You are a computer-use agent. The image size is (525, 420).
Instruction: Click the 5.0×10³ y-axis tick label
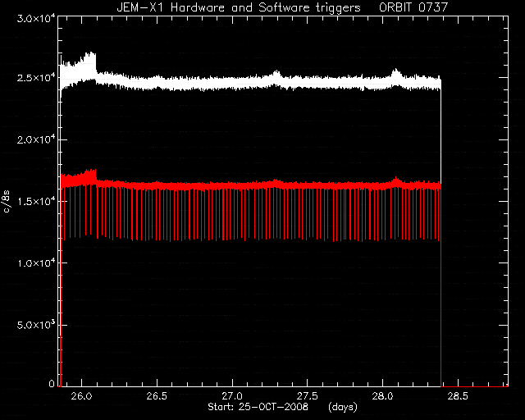pos(36,324)
